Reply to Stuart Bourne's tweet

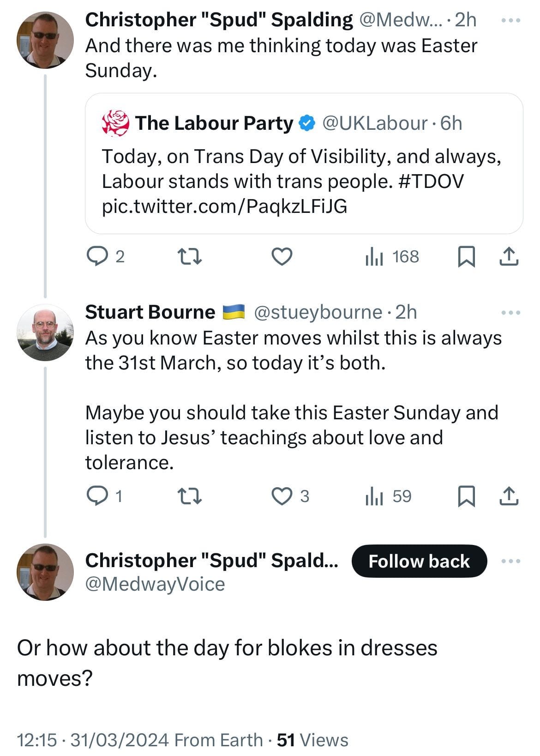tap(97, 496)
